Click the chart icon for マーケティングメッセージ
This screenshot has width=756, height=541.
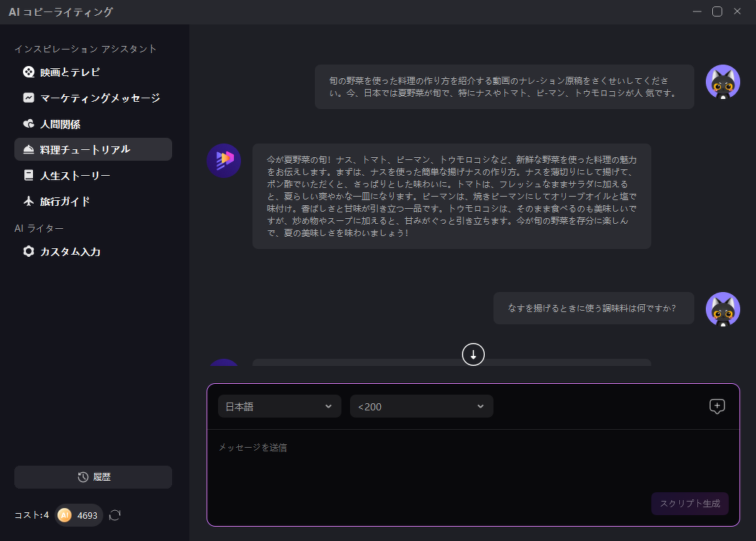(x=29, y=98)
